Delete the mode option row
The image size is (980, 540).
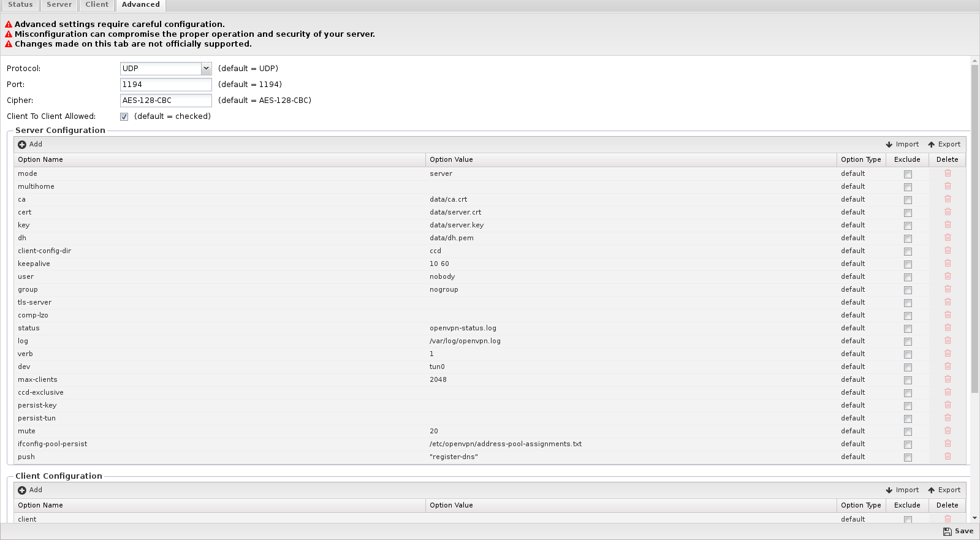[x=948, y=173]
